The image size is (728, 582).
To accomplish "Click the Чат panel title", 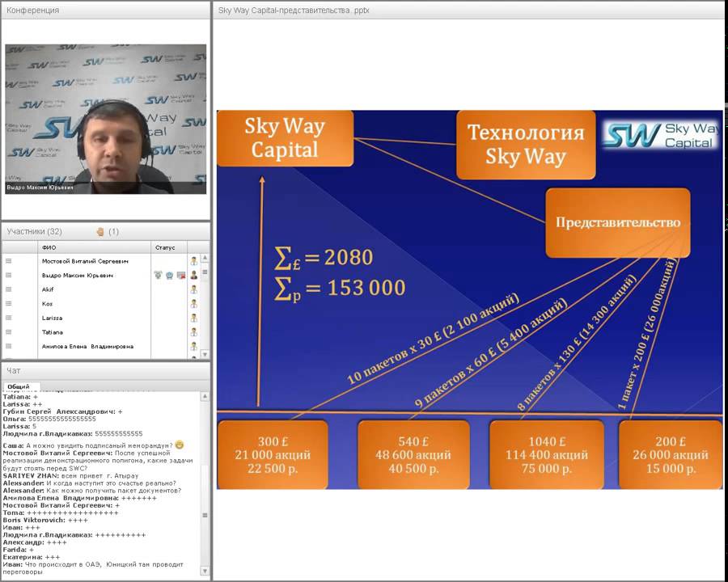I will pyautogui.click(x=13, y=370).
